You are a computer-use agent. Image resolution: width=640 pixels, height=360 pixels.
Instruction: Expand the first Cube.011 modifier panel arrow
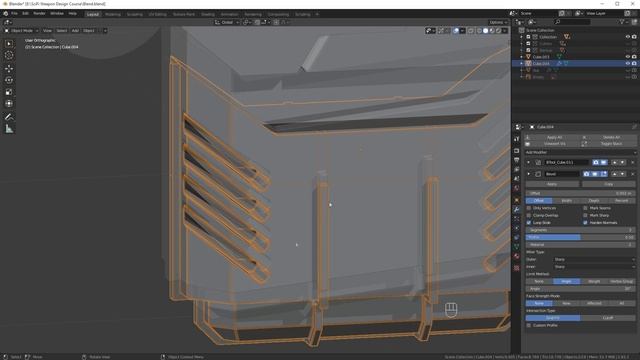(529, 162)
